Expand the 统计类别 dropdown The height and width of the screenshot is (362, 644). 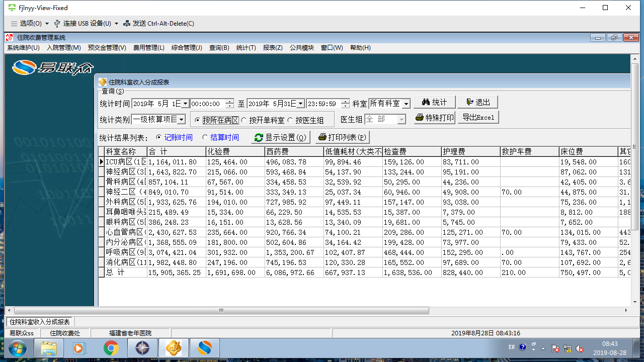(182, 120)
